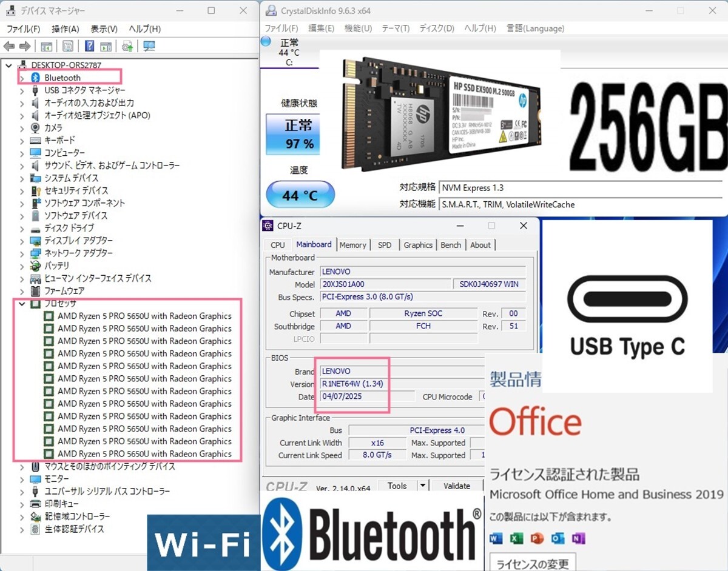The height and width of the screenshot is (571, 728).
Task: Open the Tools dropdown arrow in CPU-Z
Action: pyautogui.click(x=422, y=486)
